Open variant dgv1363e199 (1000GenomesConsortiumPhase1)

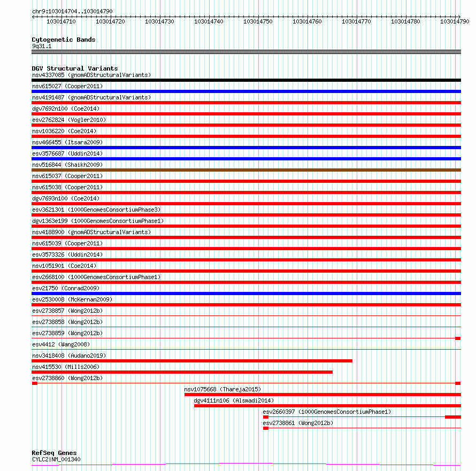pyautogui.click(x=98, y=221)
